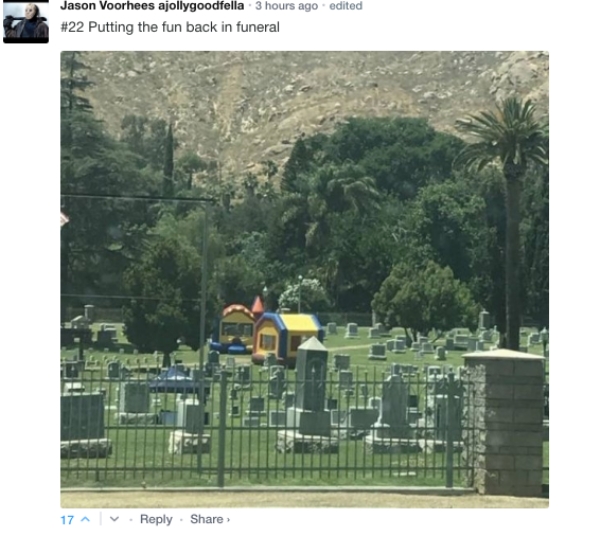The width and height of the screenshot is (600, 536).
Task: Click the vote count showing 17
Action: tap(67, 520)
